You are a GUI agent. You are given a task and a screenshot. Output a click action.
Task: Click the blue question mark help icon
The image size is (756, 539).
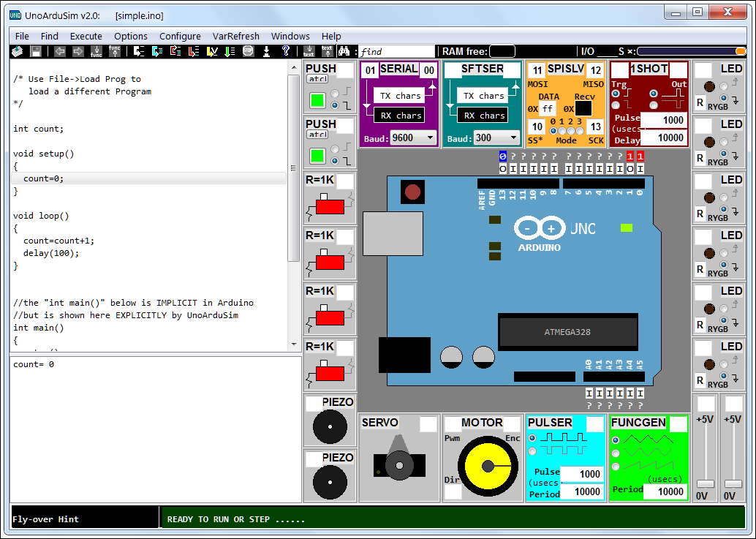pos(285,50)
